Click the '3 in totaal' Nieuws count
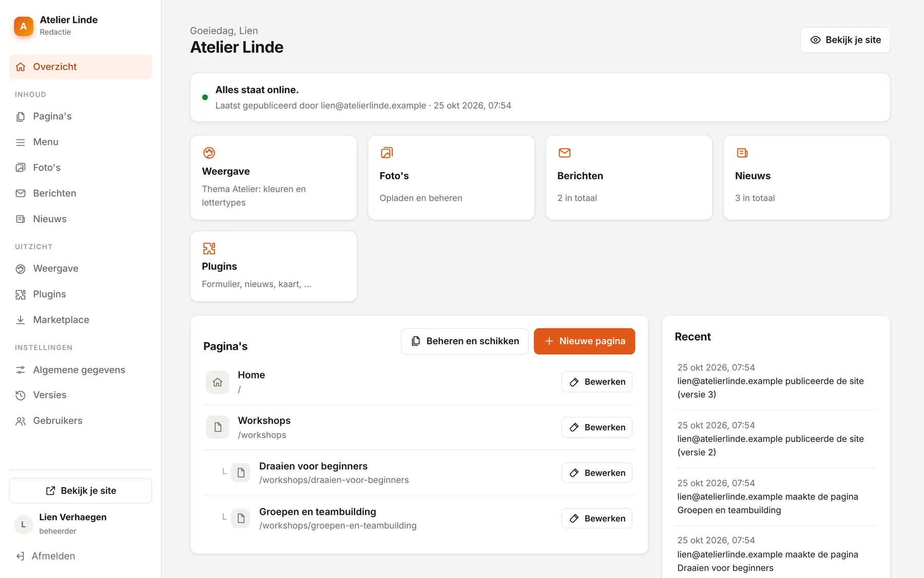Image resolution: width=924 pixels, height=578 pixels. coord(755,198)
